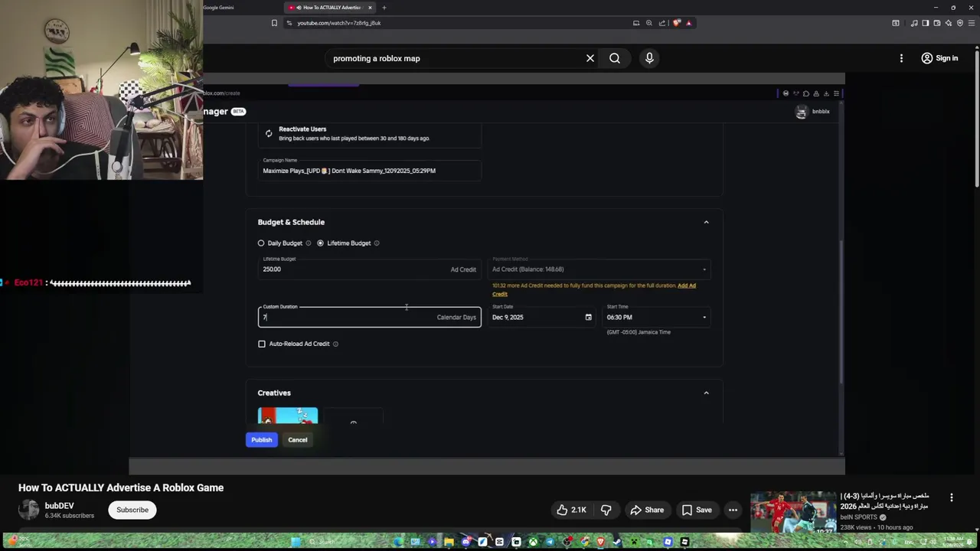Click Lifetime Budget info icon
This screenshot has height=551, width=980.
pyautogui.click(x=377, y=243)
